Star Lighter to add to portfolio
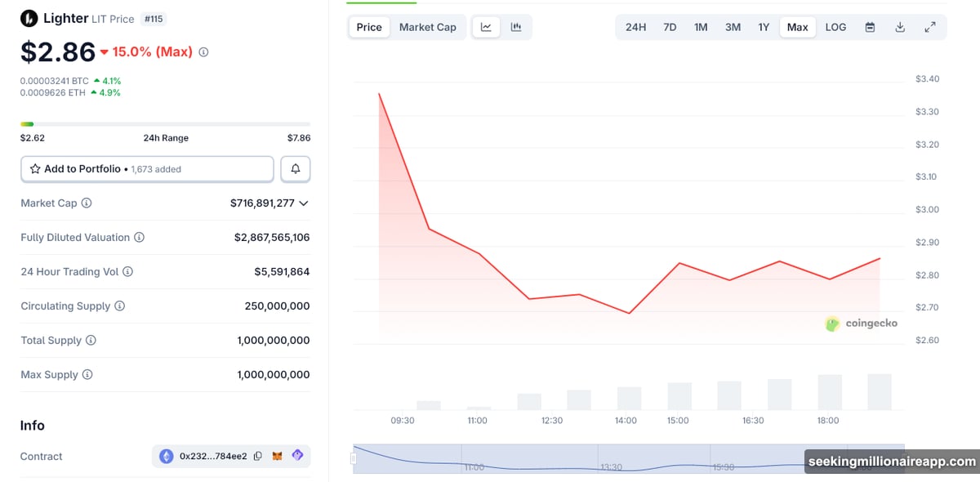The image size is (980, 482). 35,168
